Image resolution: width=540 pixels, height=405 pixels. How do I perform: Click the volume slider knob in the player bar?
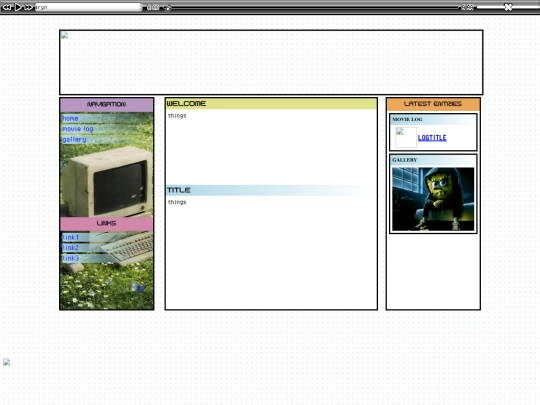coord(508,7)
